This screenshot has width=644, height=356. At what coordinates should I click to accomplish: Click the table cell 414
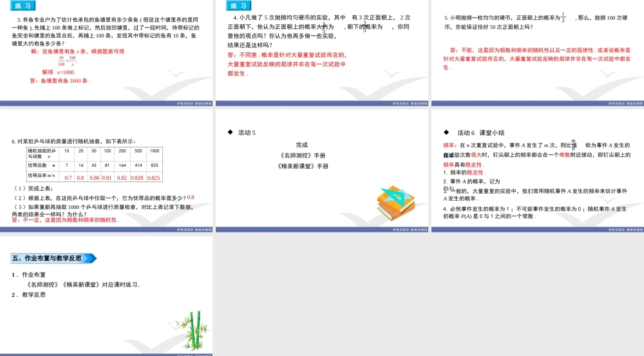click(x=138, y=165)
